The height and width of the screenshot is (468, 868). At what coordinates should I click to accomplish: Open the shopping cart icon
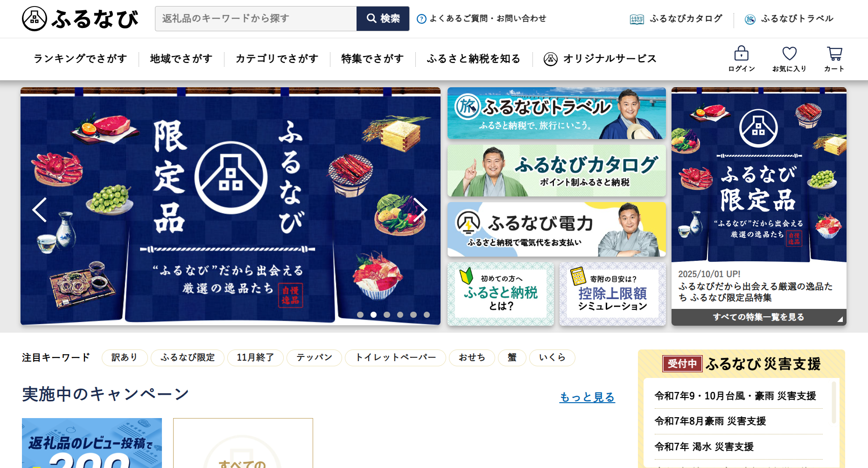pyautogui.click(x=834, y=53)
